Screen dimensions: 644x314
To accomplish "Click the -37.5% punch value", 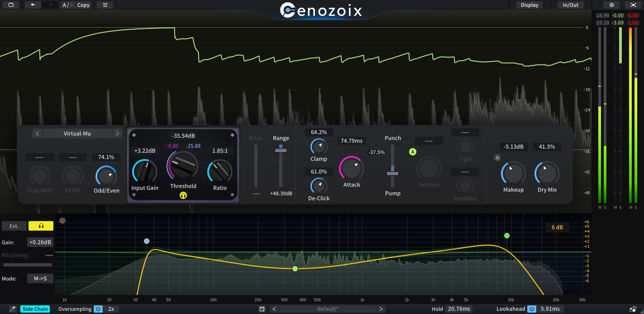I will [x=377, y=152].
